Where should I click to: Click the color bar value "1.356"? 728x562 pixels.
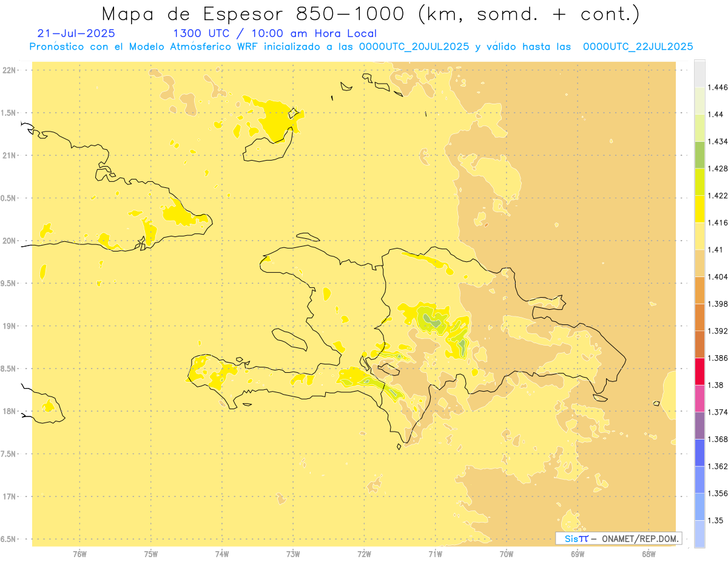pyautogui.click(x=719, y=493)
